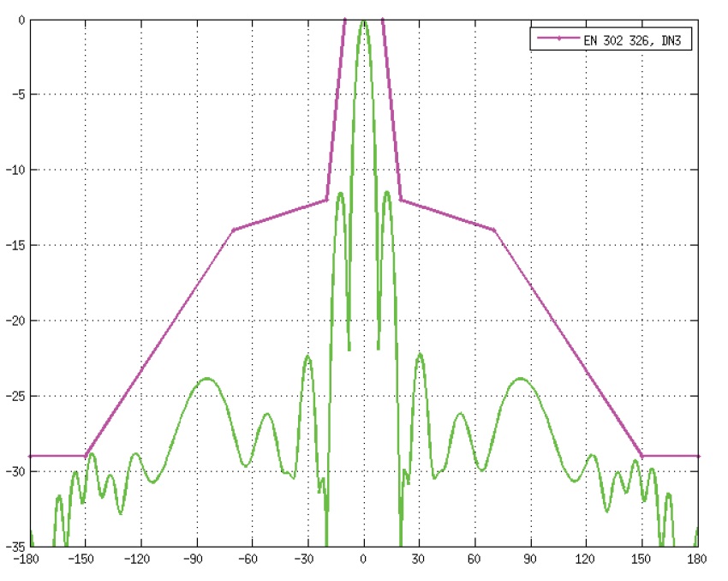Click y-axis label -10

tap(15, 170)
